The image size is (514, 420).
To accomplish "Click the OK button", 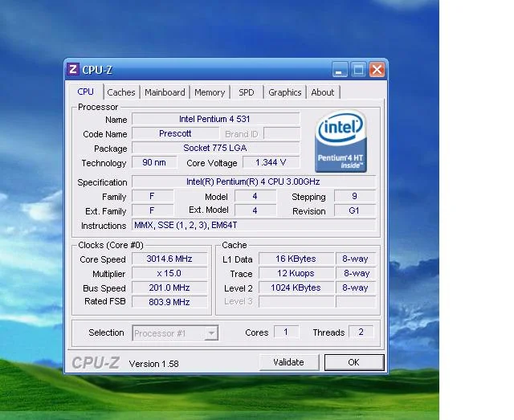I will coord(354,362).
